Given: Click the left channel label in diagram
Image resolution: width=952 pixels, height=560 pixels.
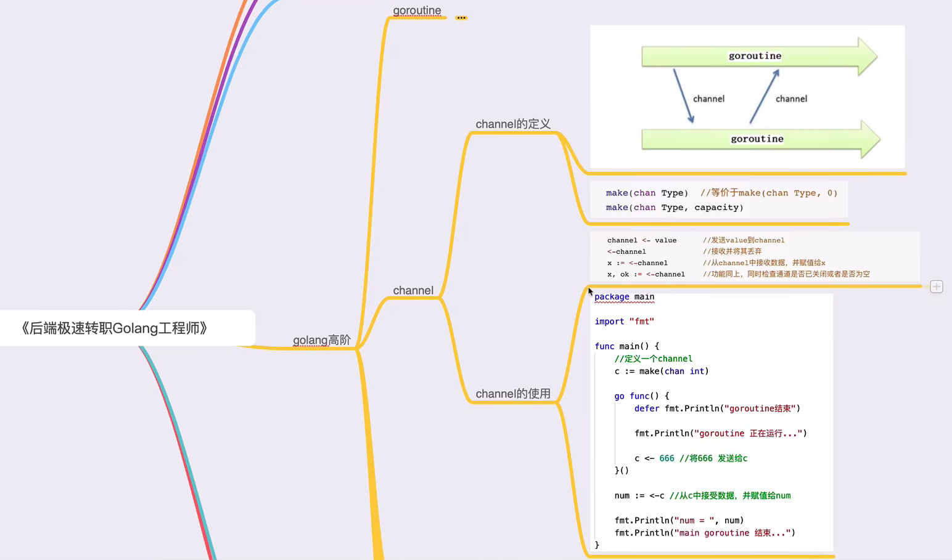Looking at the screenshot, I should point(708,99).
